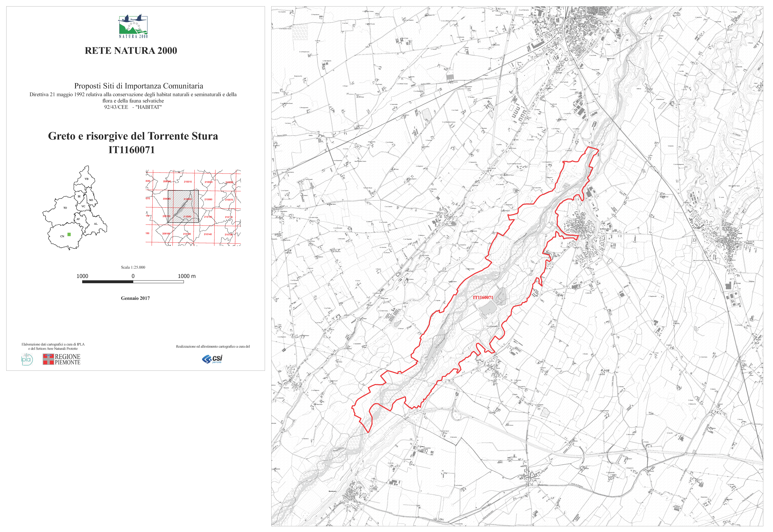The image size is (773, 532).
Task: Click the CN province label
Action: click(62, 236)
